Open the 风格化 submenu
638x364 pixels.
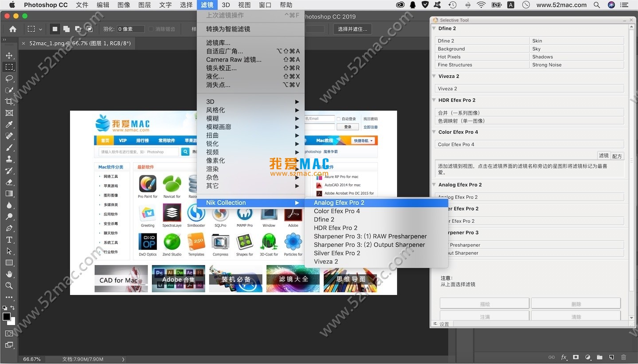[251, 110]
